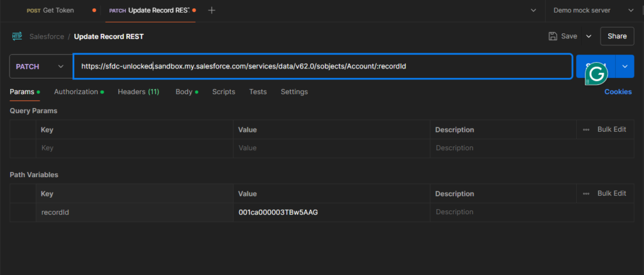Expand the Save options arrow
Screen dimensions: 644x275
click(x=589, y=36)
